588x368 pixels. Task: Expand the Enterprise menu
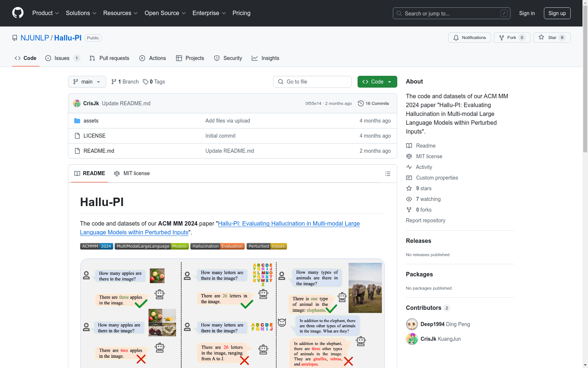click(x=209, y=13)
